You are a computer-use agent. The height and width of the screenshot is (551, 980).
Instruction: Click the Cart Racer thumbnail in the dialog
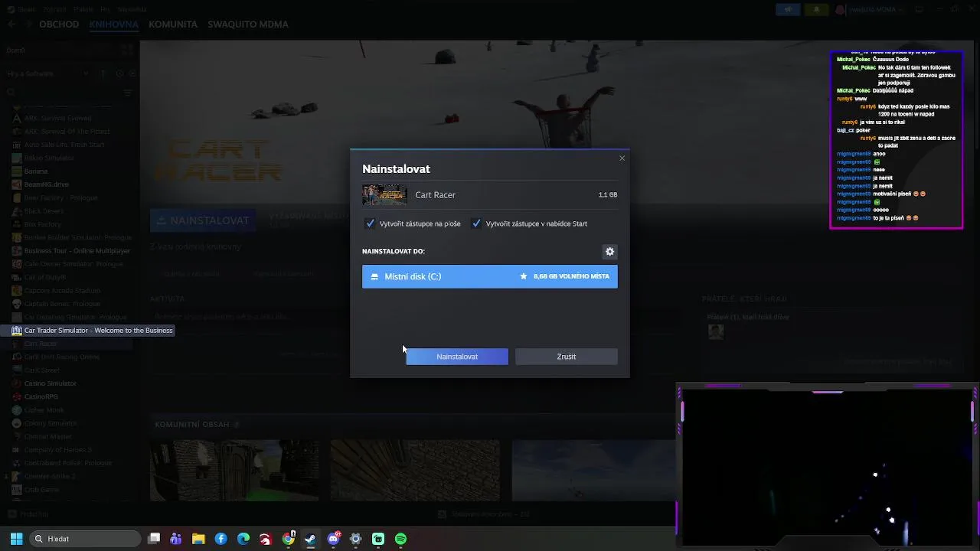point(384,195)
